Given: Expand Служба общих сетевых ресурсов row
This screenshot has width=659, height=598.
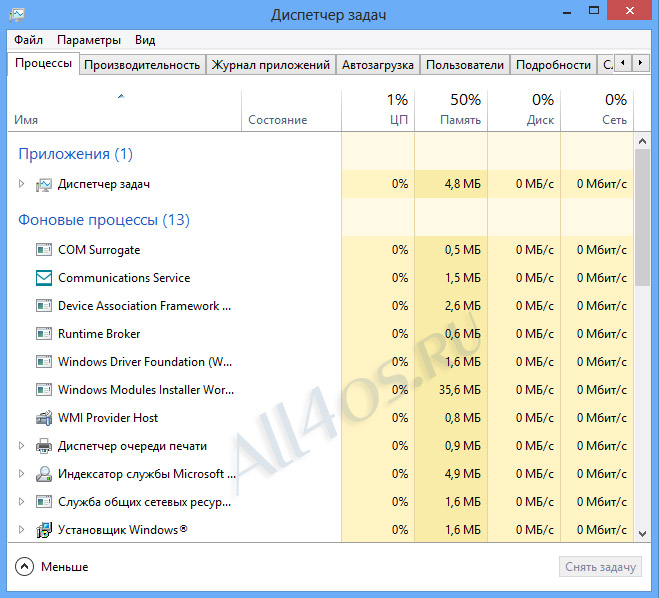Looking at the screenshot, I should 21,501.
